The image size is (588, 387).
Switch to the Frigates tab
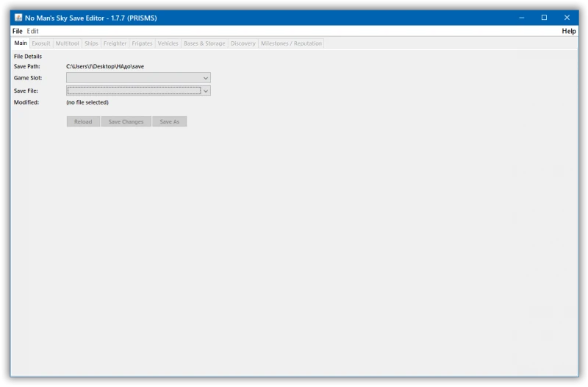pyautogui.click(x=142, y=43)
